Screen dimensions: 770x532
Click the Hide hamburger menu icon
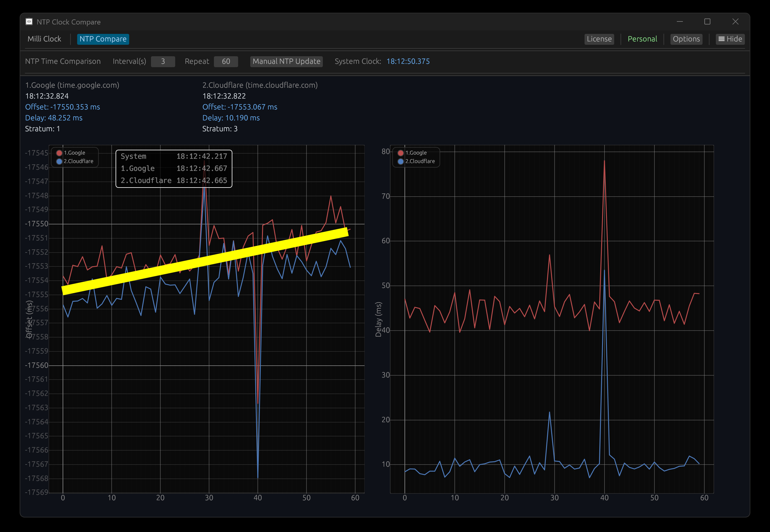[x=721, y=39]
